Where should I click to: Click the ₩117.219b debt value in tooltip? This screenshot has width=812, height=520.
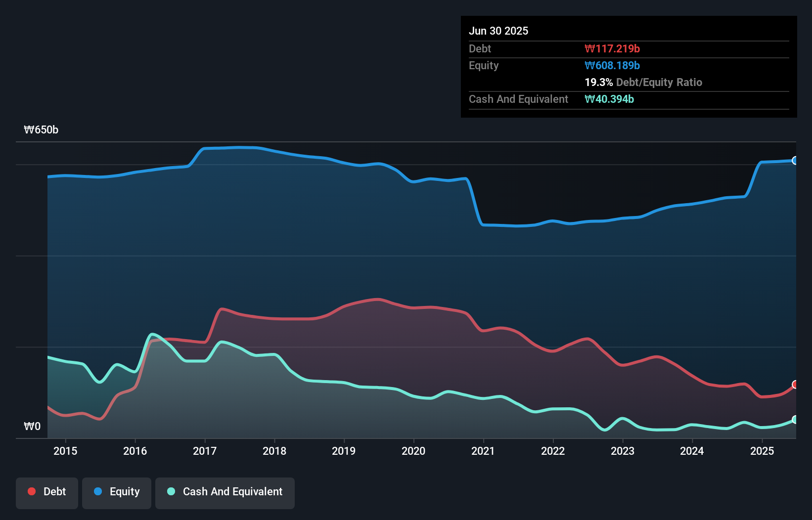point(612,49)
